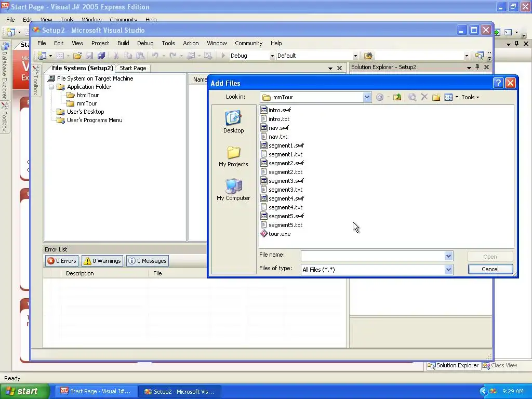Viewport: 532px width, 399px height.
Task: Switch to the Class View tab
Action: [500, 365]
